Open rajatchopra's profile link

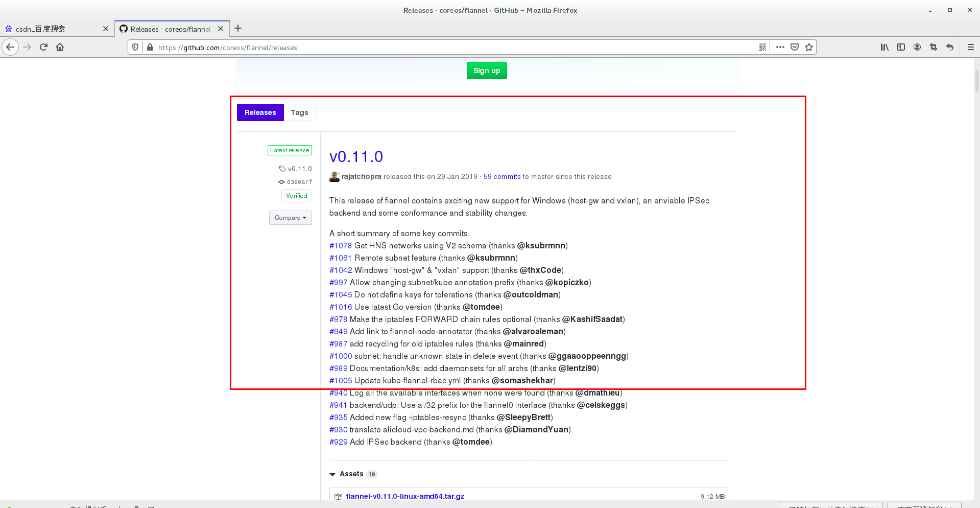(361, 176)
